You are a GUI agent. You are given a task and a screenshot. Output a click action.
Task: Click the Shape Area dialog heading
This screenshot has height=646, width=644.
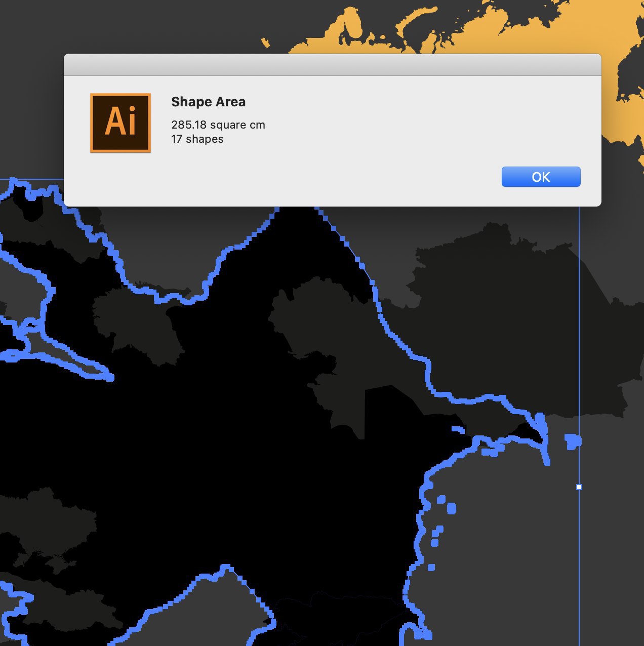(208, 102)
